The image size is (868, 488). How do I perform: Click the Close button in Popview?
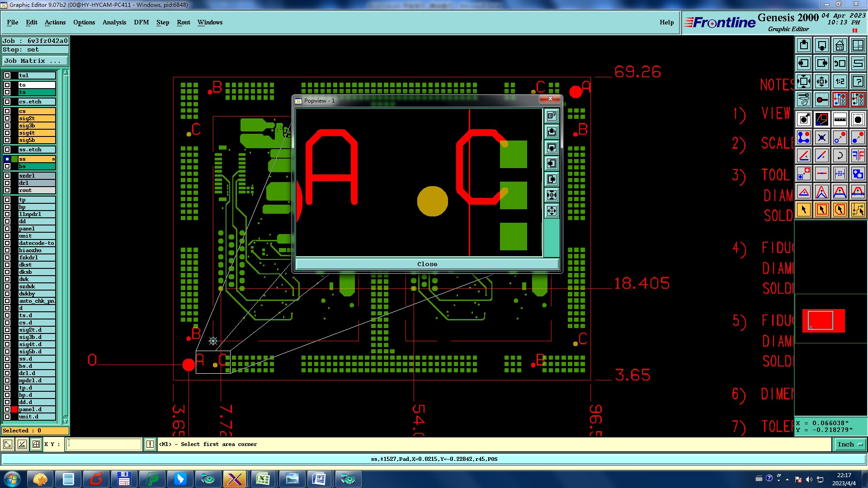(427, 264)
